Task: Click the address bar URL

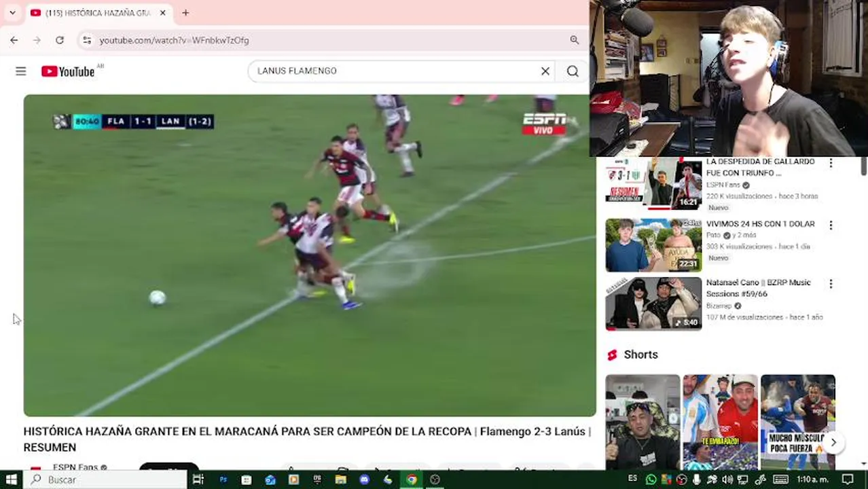Action: [x=174, y=40]
